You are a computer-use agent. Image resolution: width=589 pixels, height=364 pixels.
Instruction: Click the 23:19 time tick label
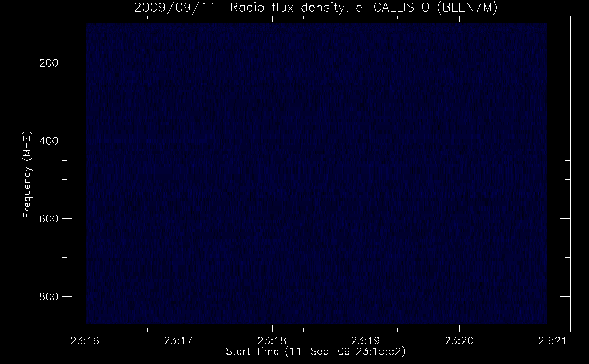366,341
